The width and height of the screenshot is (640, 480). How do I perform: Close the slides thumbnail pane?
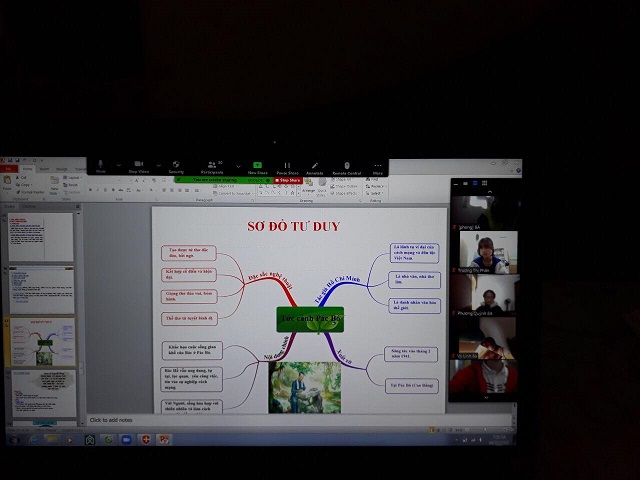pos(78,207)
